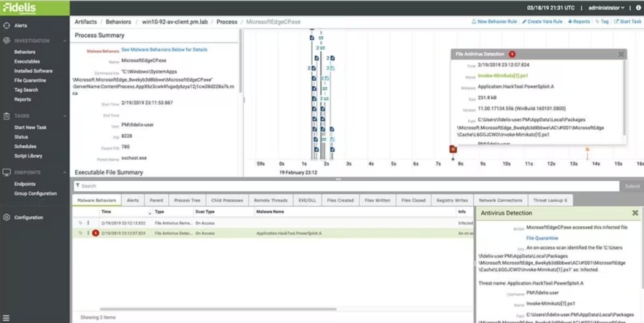Go to the win10-92-av-client.pm.lab breadcrumb
This screenshot has width=644, height=323.
click(176, 21)
